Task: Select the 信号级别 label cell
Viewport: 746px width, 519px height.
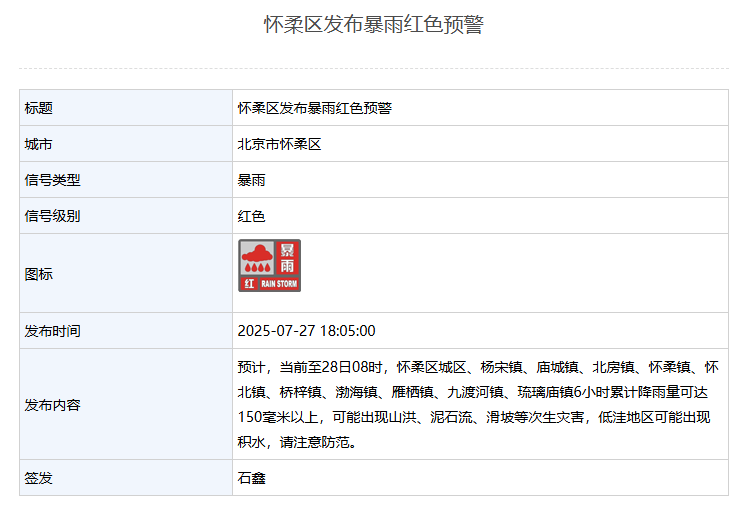Action: tap(126, 216)
